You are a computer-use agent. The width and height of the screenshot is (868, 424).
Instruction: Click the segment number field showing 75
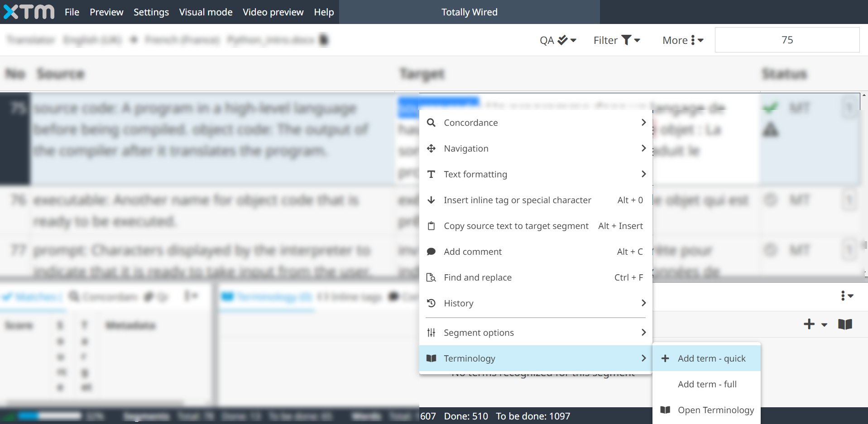tap(787, 40)
